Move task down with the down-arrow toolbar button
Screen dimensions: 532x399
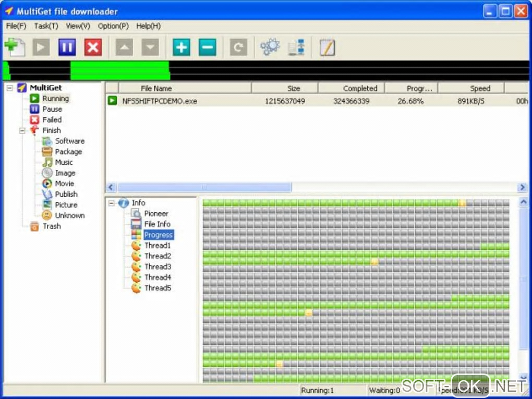[x=150, y=47]
